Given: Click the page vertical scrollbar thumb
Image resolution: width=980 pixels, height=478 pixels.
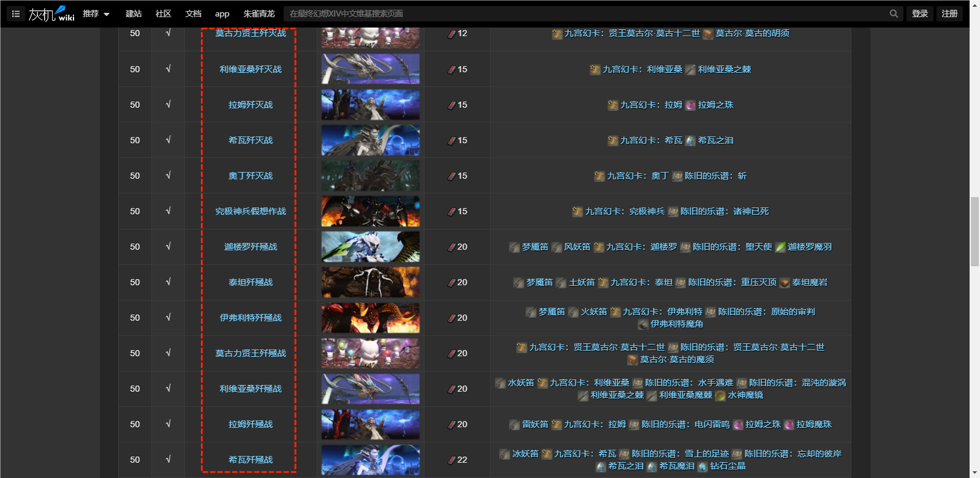Looking at the screenshot, I should (x=974, y=232).
